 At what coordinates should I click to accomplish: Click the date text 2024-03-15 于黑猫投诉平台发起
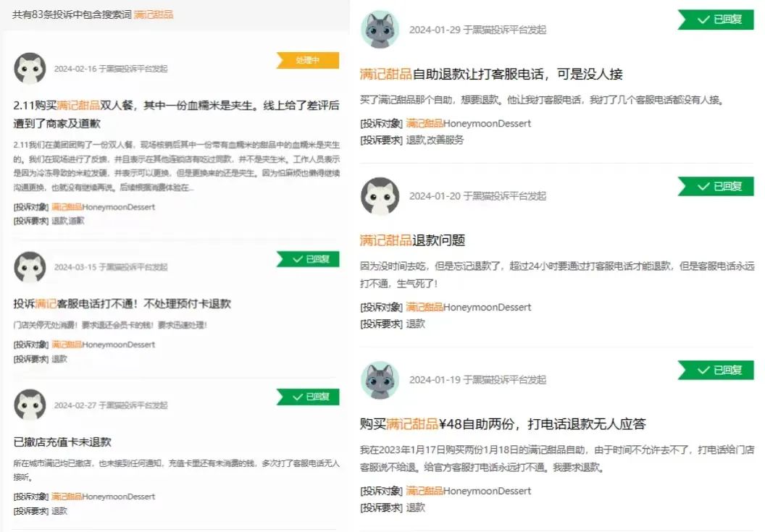[111, 267]
